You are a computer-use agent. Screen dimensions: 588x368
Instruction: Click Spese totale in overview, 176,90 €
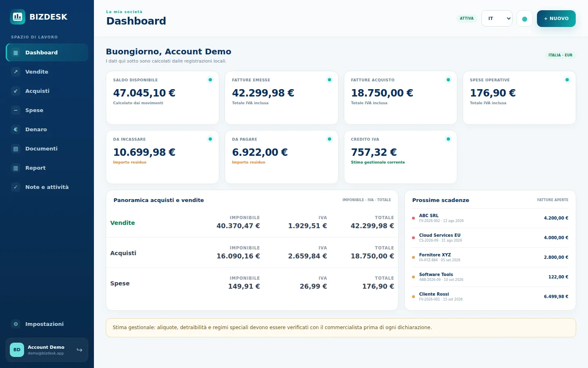click(x=378, y=286)
